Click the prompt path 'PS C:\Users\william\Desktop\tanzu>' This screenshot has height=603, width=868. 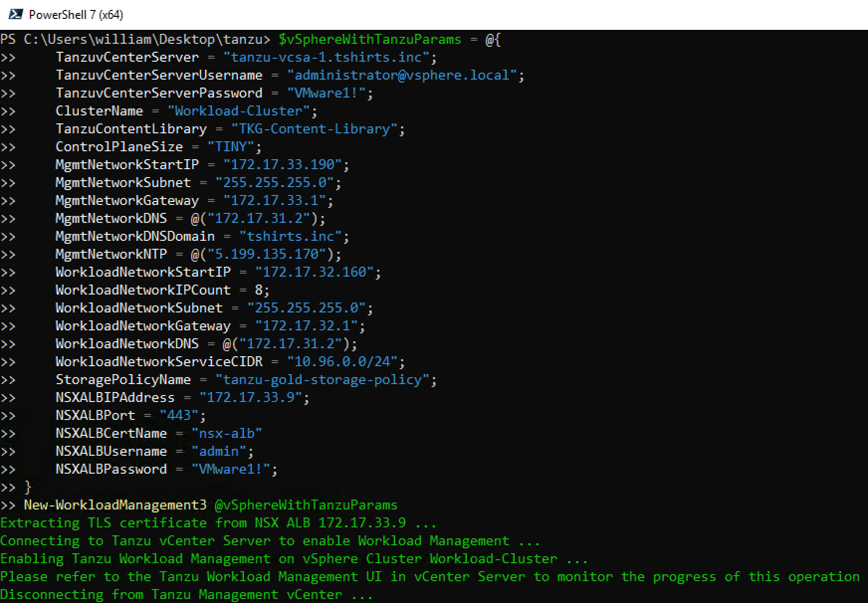click(x=135, y=39)
